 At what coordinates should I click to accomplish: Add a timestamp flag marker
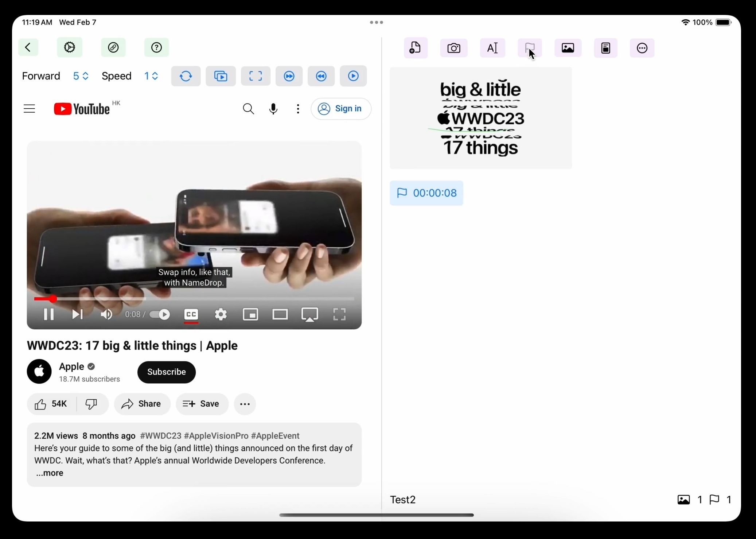(x=530, y=48)
